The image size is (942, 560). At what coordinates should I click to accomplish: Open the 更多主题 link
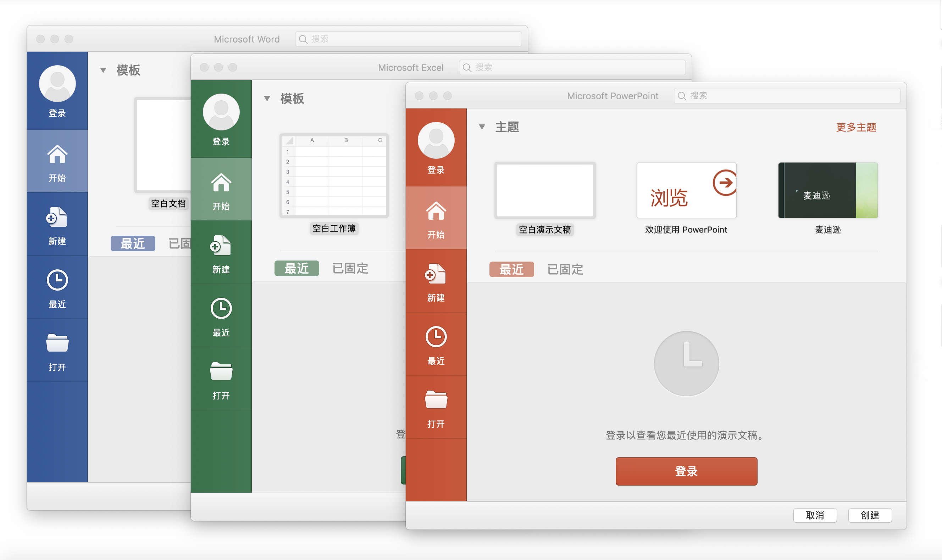[856, 127]
